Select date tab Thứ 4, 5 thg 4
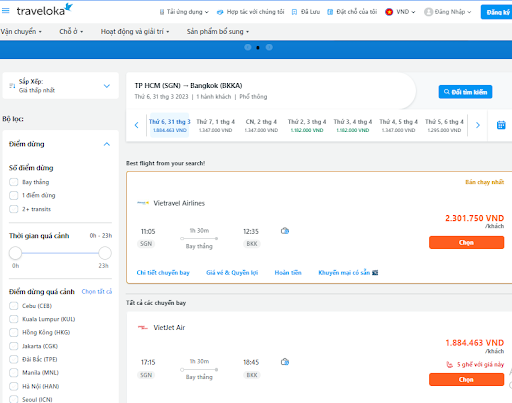This screenshot has width=512, height=403. pos(398,125)
